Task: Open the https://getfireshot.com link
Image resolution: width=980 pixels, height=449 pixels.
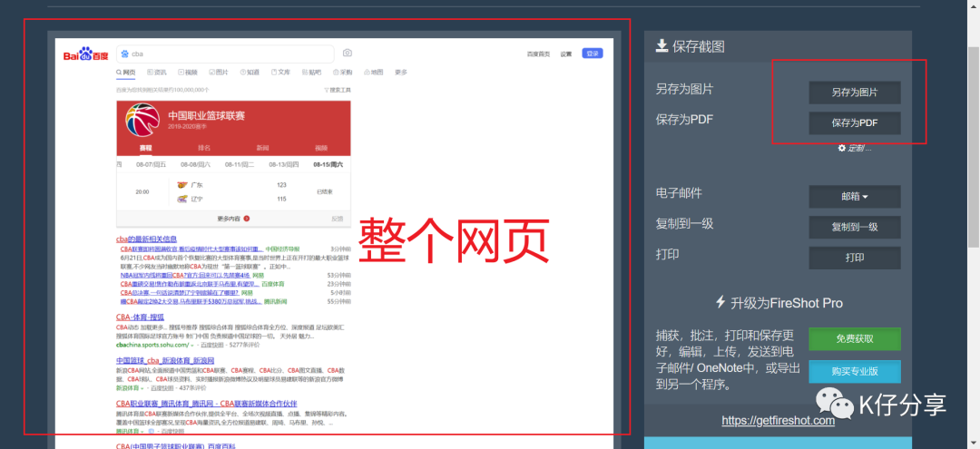Action: click(x=779, y=421)
